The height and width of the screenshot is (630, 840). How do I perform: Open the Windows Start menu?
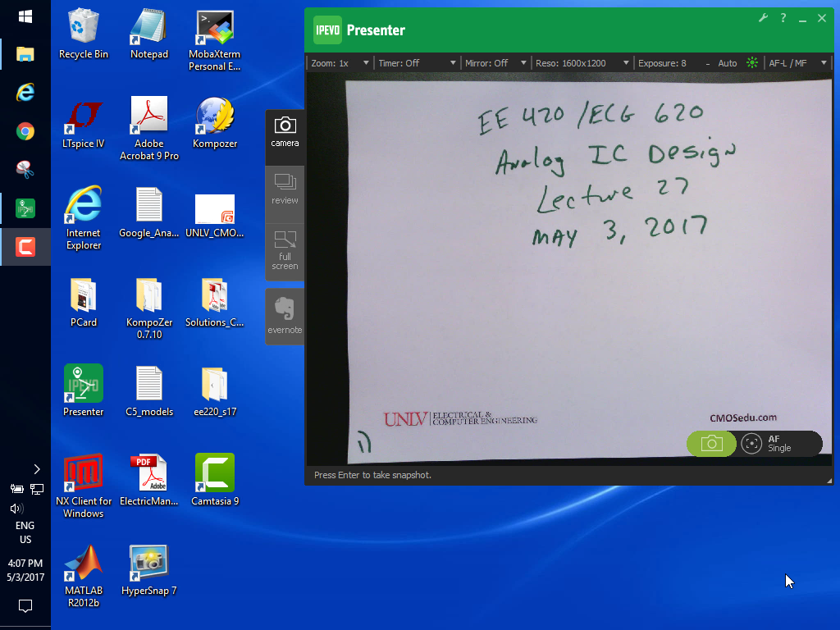click(25, 17)
